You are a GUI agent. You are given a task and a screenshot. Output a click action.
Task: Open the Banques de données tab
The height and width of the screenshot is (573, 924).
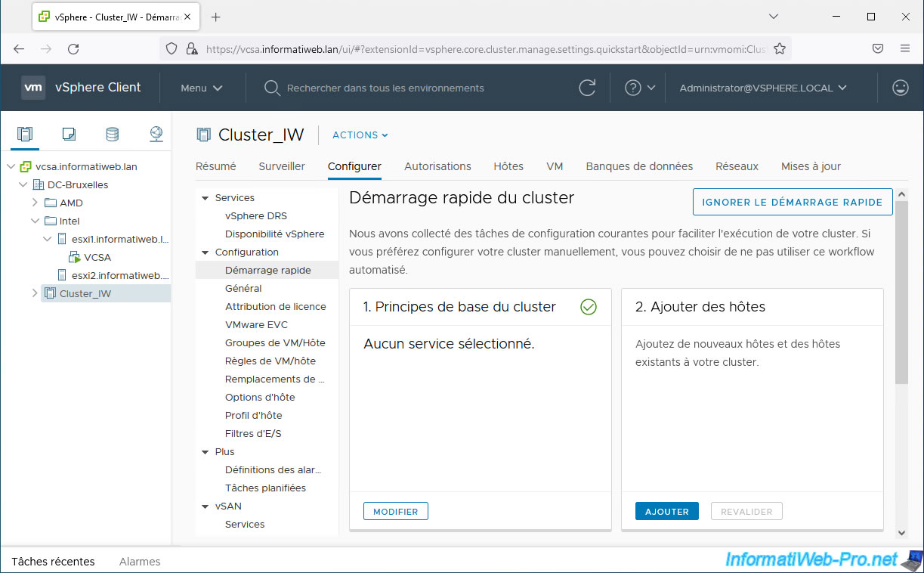(639, 166)
